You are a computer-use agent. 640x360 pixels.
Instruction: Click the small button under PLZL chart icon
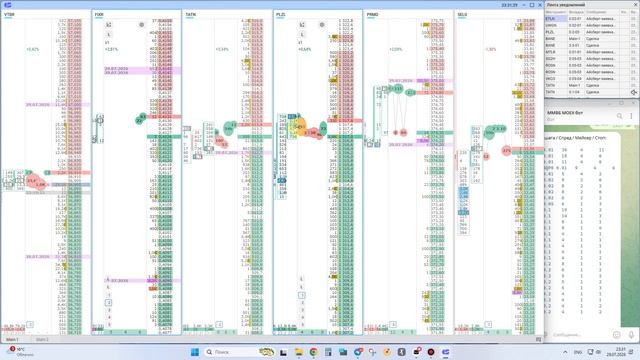click(302, 35)
